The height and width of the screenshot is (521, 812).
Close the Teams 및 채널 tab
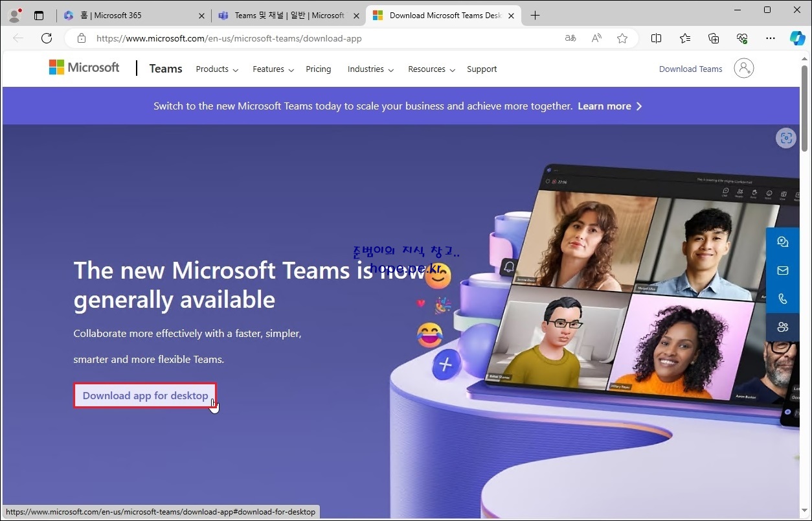(x=355, y=16)
